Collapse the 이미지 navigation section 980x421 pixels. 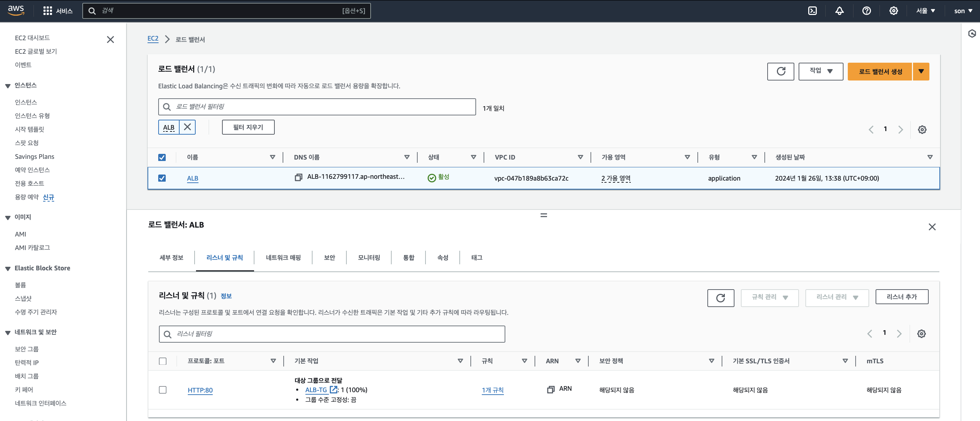coord(7,218)
